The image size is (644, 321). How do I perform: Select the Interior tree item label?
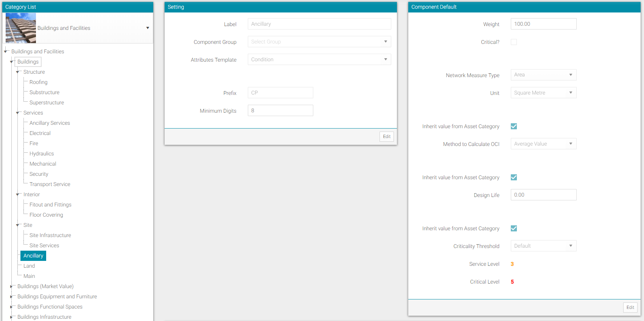coord(31,194)
